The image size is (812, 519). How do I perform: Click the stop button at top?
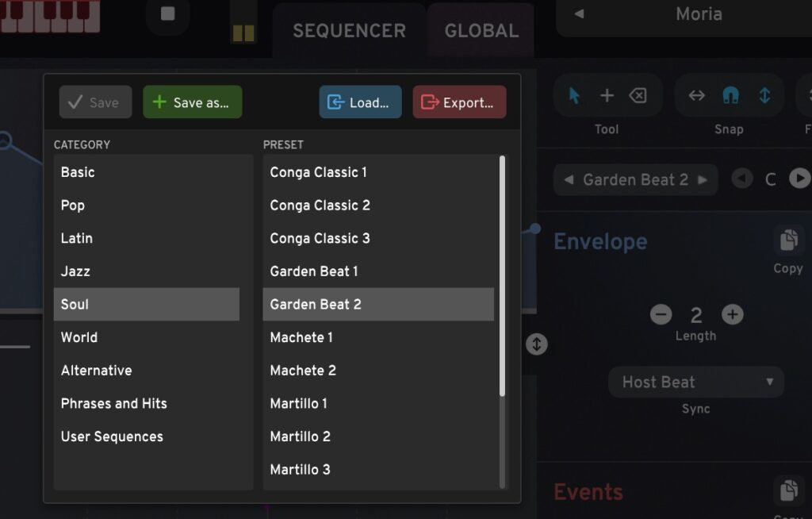point(167,13)
